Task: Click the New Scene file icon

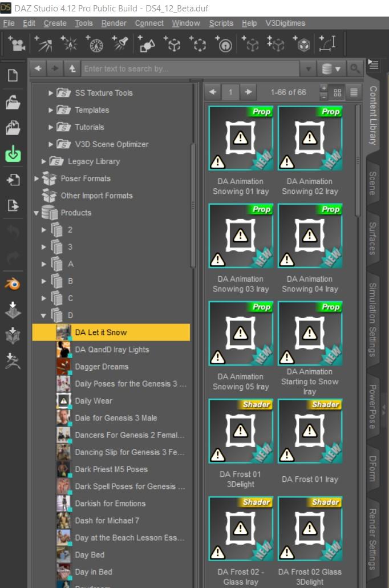Action: point(13,75)
